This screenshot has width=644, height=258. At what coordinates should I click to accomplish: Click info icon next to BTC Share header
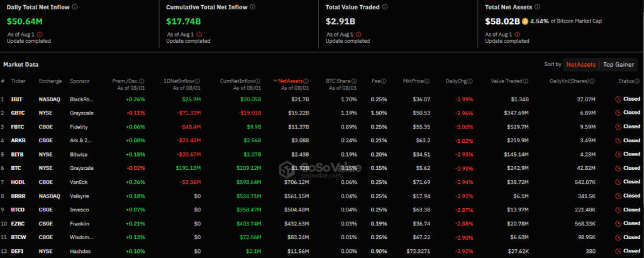[x=354, y=81]
